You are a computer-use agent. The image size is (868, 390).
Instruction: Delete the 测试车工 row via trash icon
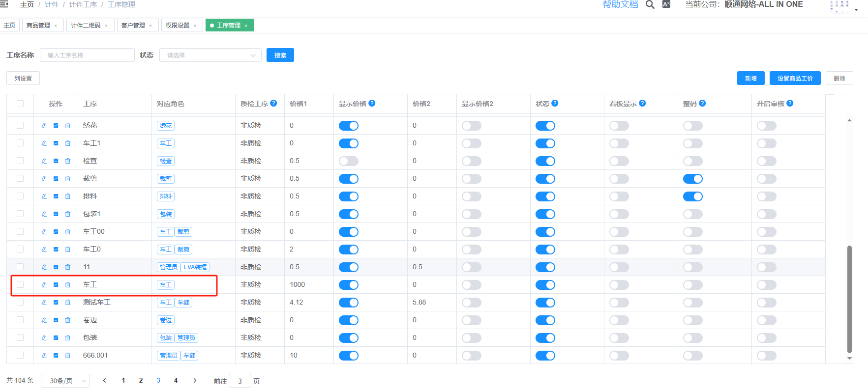68,303
